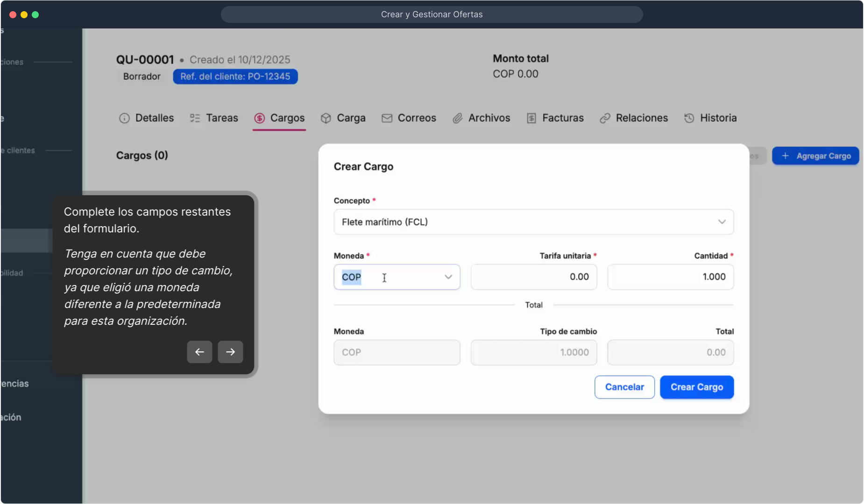864x504 pixels.
Task: Click the invoice icon beside Facturas
Action: (531, 118)
